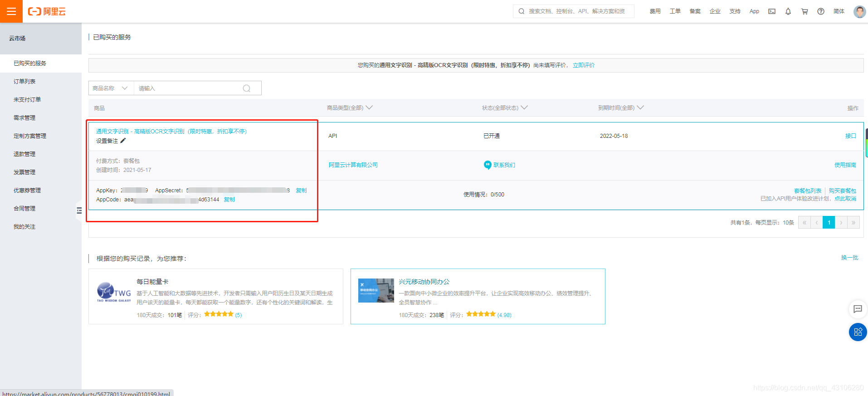Open the 备案 top menu
The height and width of the screenshot is (396, 868).
(x=695, y=11)
